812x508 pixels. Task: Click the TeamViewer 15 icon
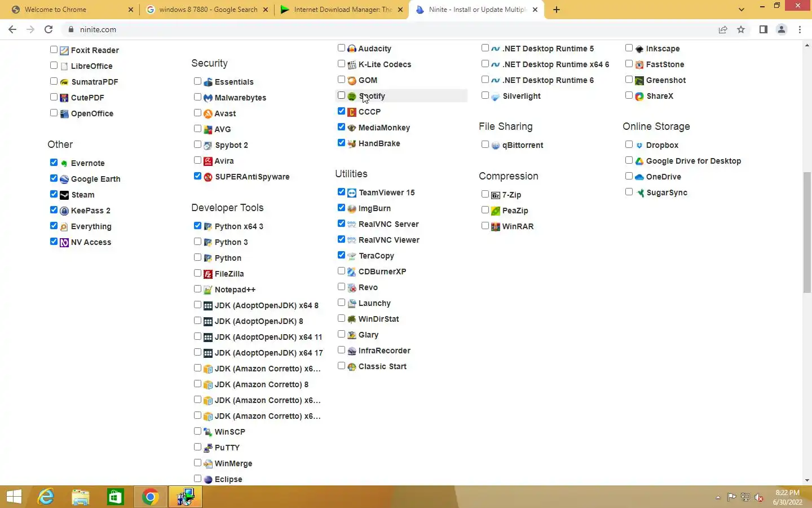pos(352,193)
